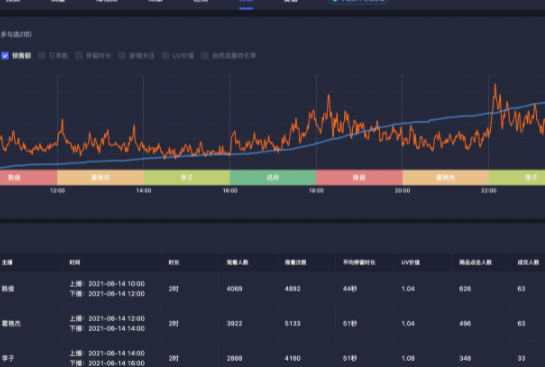The height and width of the screenshot is (367, 545).
Task: Click the 平均停留时长 column header
Action: [359, 262]
